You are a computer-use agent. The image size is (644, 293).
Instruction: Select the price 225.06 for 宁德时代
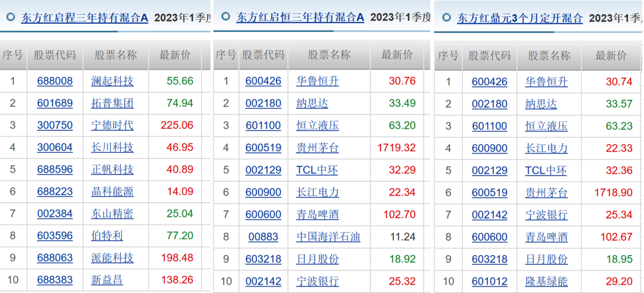click(177, 125)
